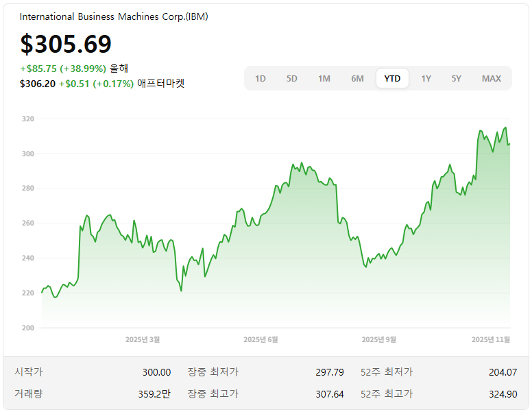Viewport: 532px width, 414px height.
Task: Click the chart line's latest endpoint
Action: 509,144
